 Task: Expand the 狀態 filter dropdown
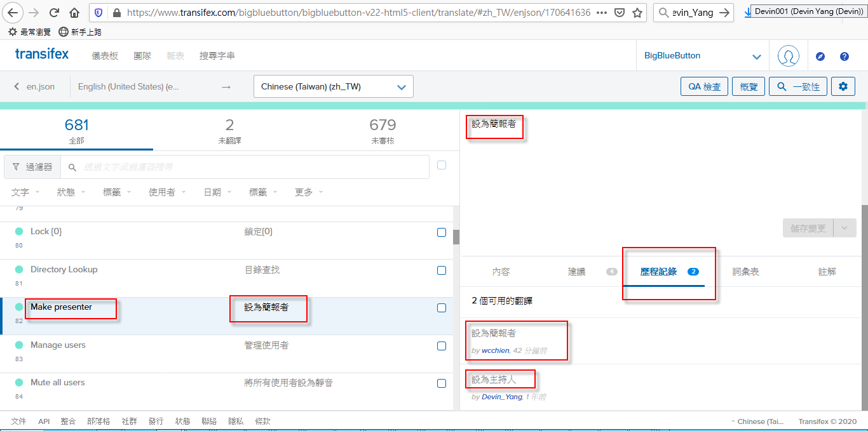point(71,192)
